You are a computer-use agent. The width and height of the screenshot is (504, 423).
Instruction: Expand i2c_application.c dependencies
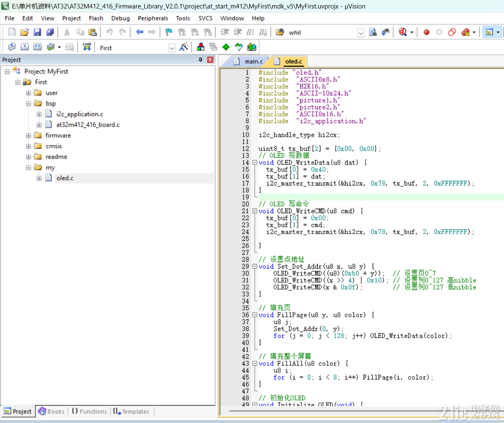pos(39,114)
